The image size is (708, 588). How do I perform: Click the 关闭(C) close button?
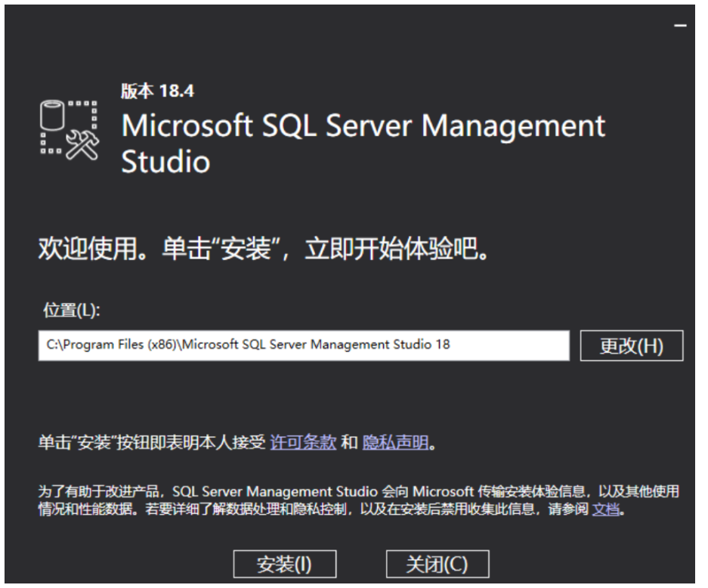click(x=437, y=564)
